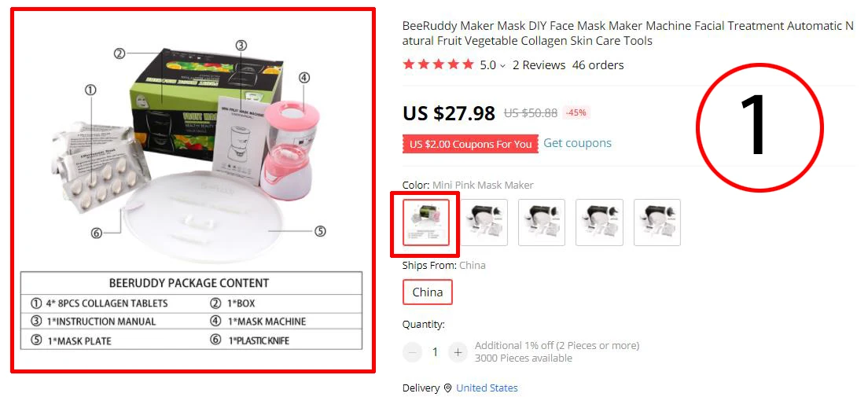Select the Mini Pink Mask Maker color thumbnail

coord(425,222)
